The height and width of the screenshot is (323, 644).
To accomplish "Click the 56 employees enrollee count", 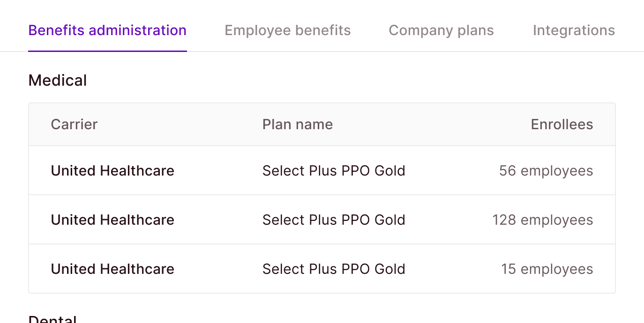I will (546, 171).
